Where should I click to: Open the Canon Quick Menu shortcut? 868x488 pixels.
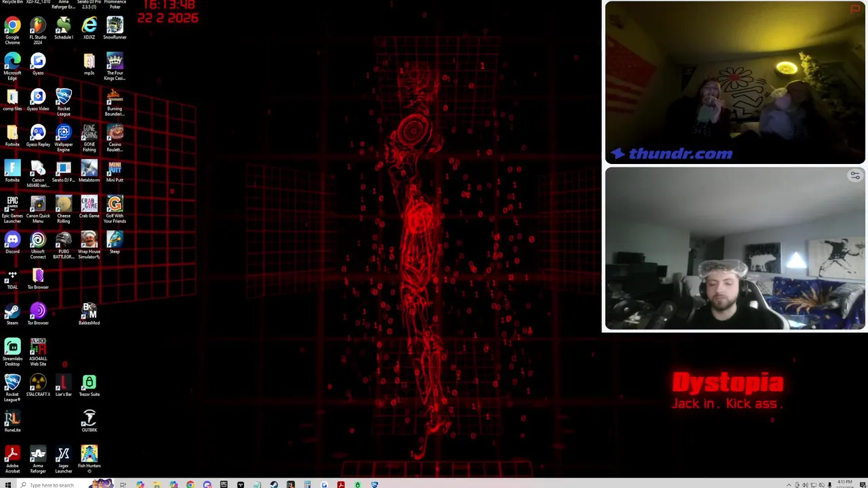(38, 209)
